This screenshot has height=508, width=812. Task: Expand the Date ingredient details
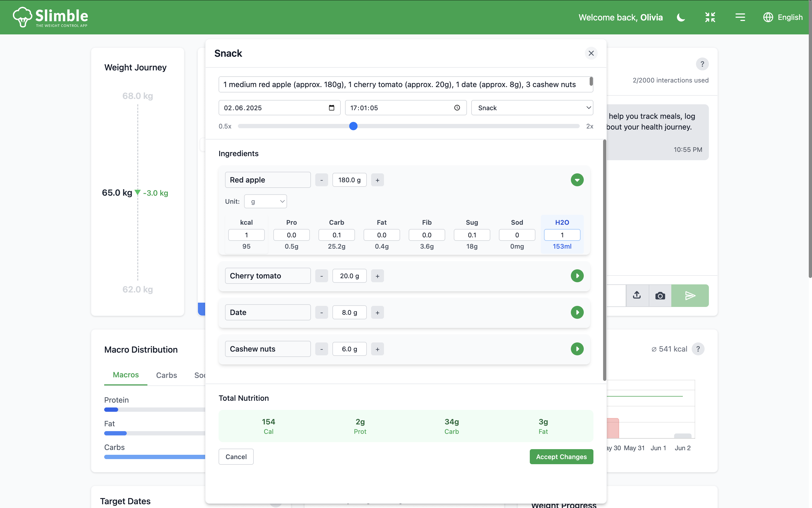click(x=577, y=312)
